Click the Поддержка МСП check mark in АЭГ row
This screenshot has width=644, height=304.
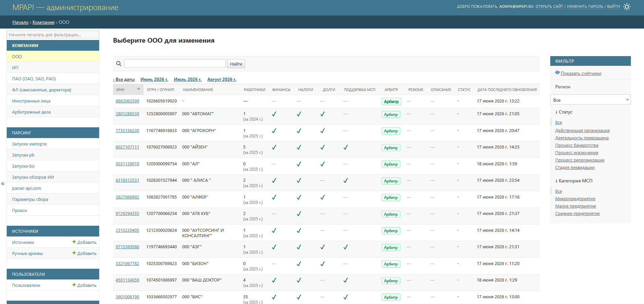coord(346,247)
